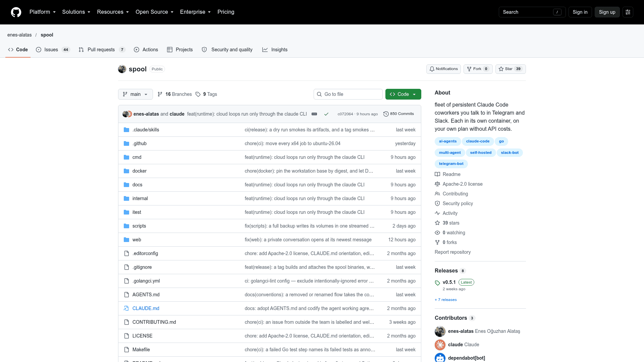
Task: Open the Enterprise menu
Action: pos(196,12)
